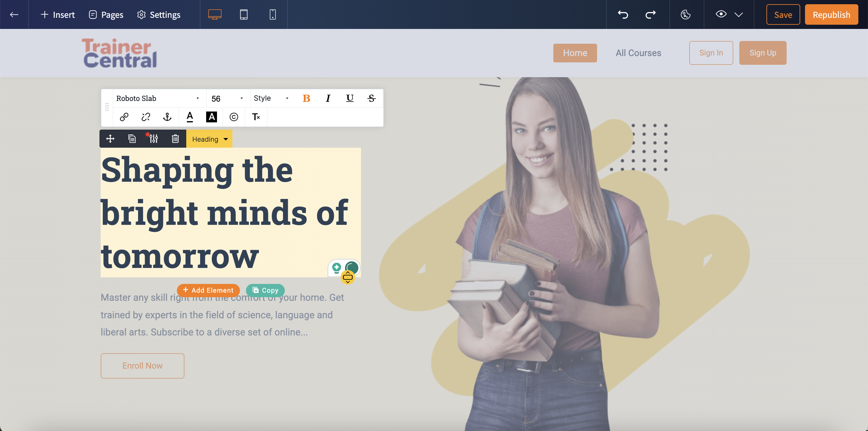
Task: Open the element settings sliders icon
Action: click(153, 139)
